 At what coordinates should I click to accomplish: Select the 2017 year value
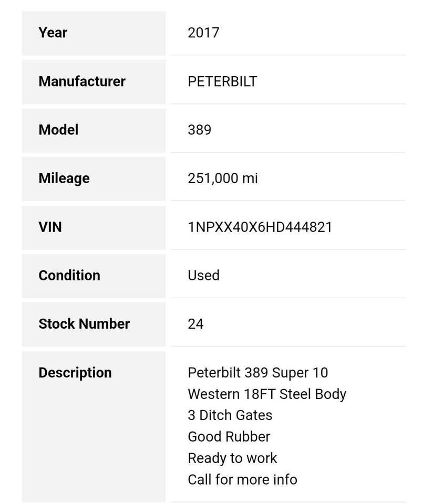tap(203, 33)
